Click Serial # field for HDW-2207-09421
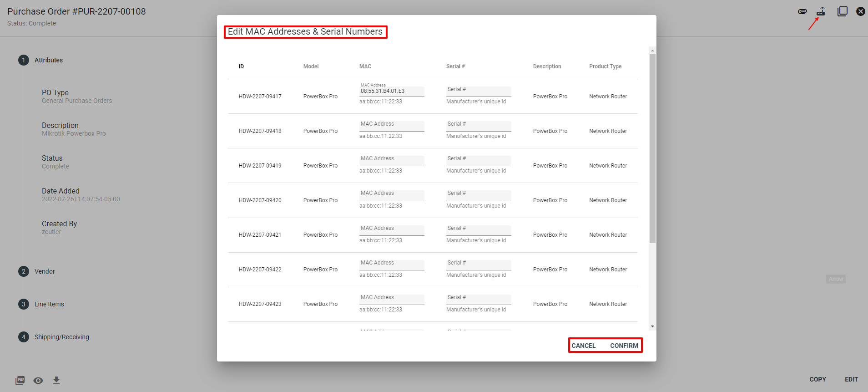This screenshot has height=392, width=868. coord(479,230)
